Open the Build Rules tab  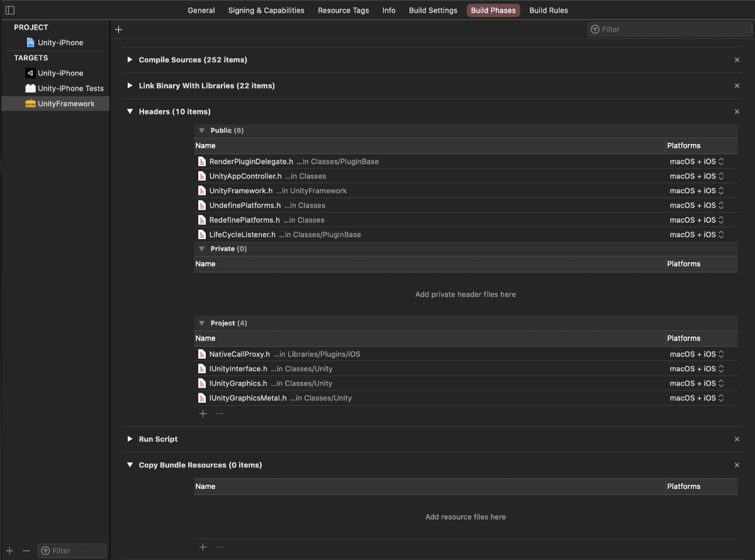(549, 11)
